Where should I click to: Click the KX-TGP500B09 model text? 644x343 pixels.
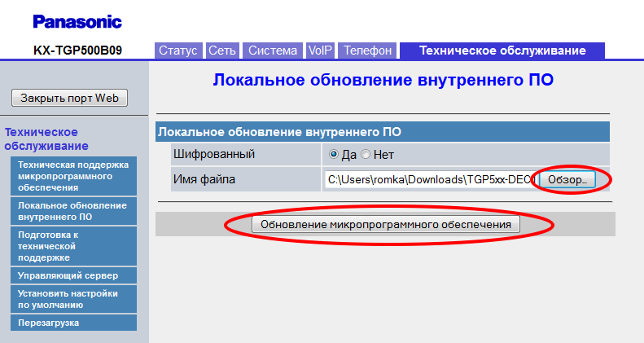pos(77,51)
